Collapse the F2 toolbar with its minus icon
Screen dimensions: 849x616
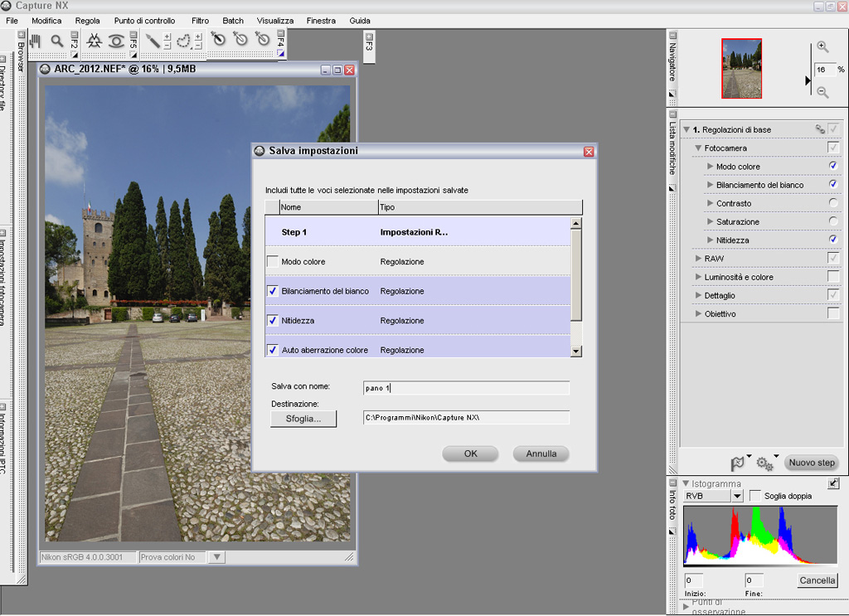pyautogui.click(x=74, y=35)
